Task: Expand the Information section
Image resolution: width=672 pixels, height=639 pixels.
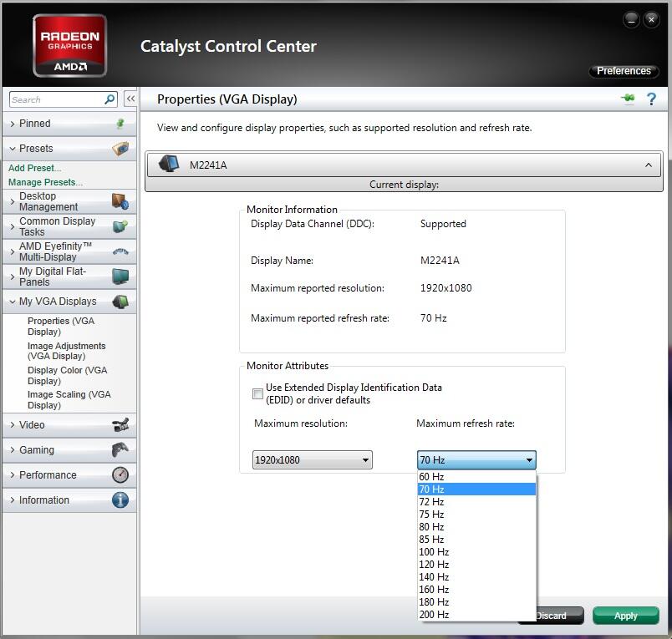Action: click(12, 500)
